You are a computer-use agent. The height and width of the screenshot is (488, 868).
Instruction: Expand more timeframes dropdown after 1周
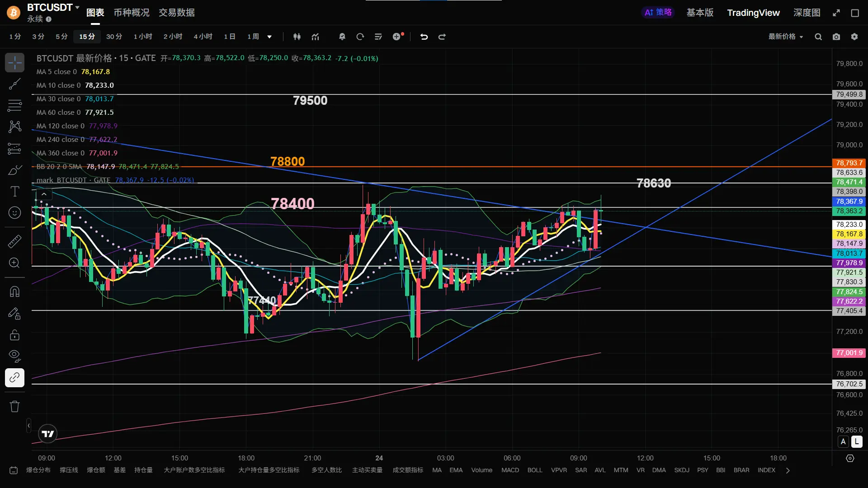pos(269,37)
